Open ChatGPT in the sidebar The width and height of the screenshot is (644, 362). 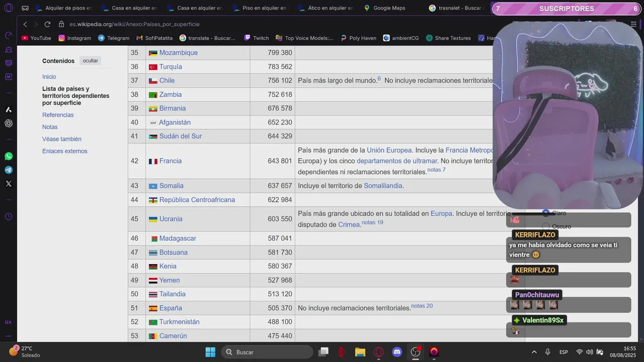(x=9, y=123)
